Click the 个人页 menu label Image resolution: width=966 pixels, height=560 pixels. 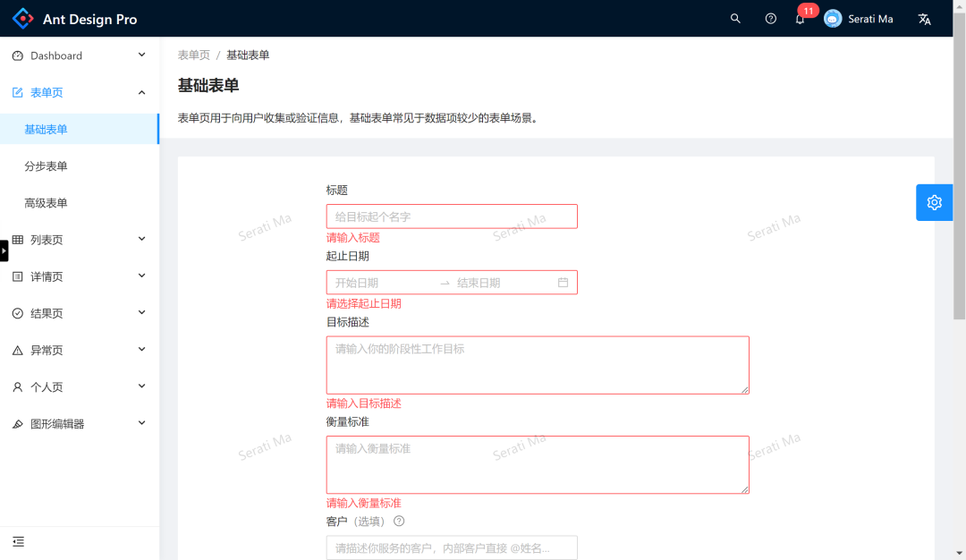point(47,386)
